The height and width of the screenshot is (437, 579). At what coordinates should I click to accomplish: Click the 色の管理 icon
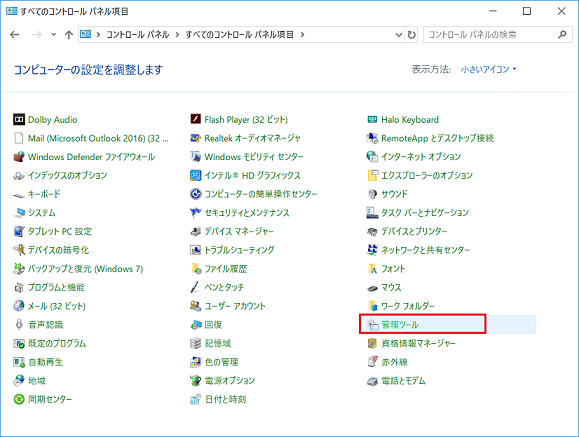pyautogui.click(x=195, y=362)
